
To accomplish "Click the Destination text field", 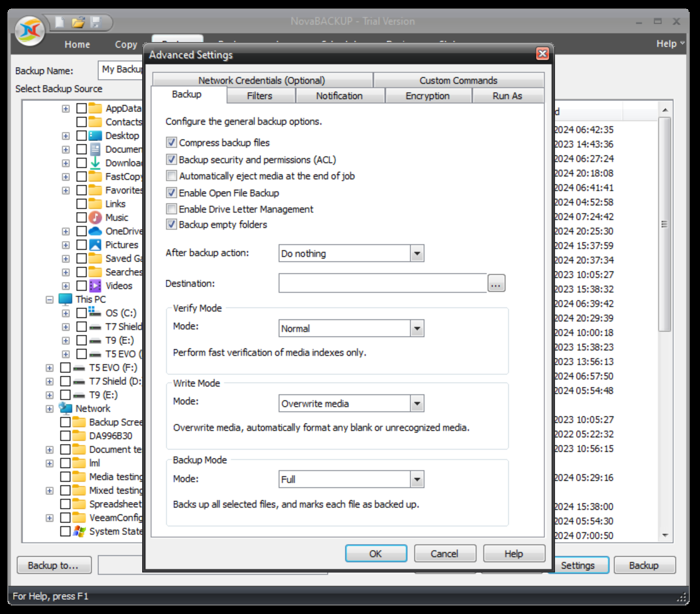I will 383,283.
